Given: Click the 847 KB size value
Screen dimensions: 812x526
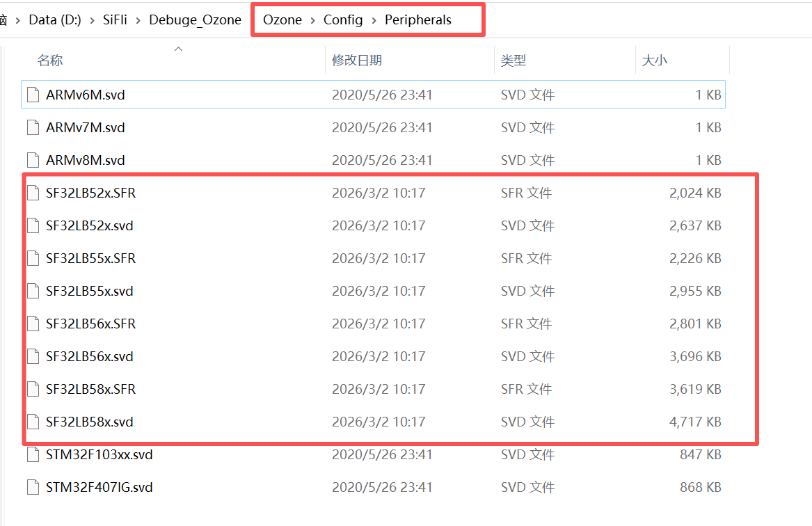Looking at the screenshot, I should click(x=701, y=454).
